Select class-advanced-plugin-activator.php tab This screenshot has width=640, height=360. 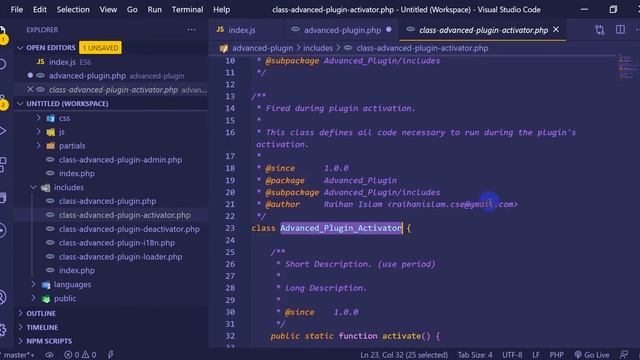483,30
